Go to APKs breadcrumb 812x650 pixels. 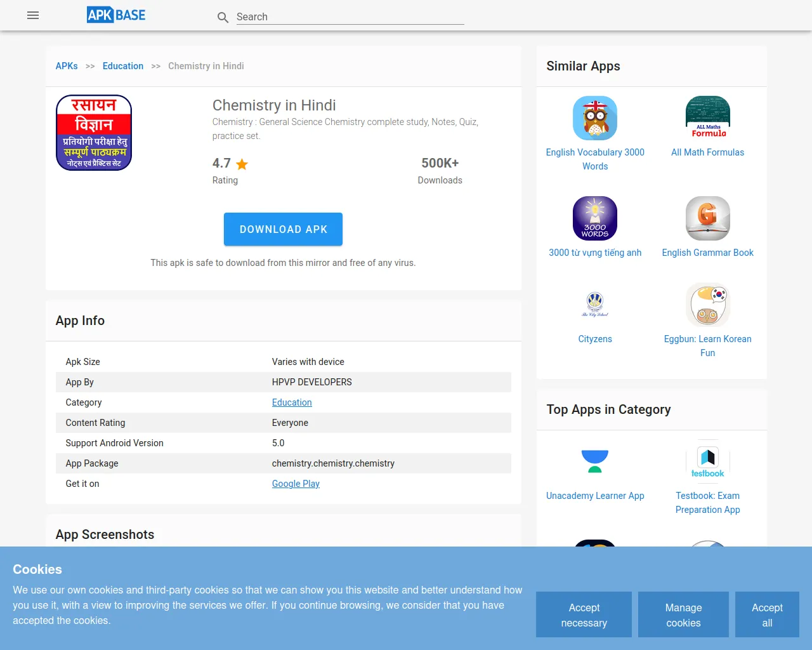click(67, 66)
